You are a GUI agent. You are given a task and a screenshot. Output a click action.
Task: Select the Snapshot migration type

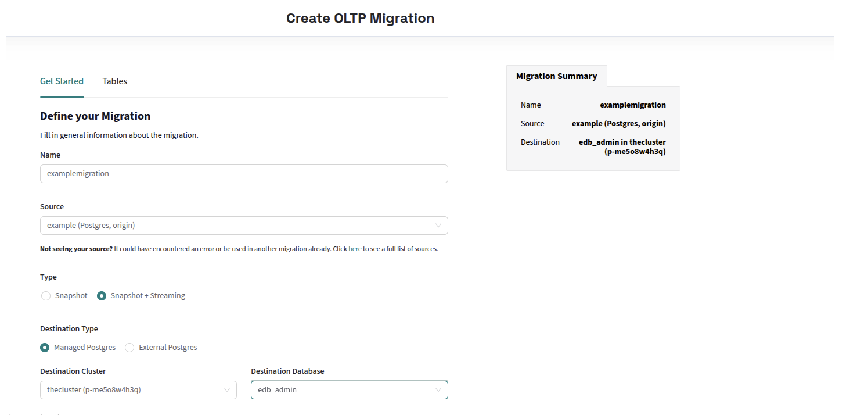[46, 295]
